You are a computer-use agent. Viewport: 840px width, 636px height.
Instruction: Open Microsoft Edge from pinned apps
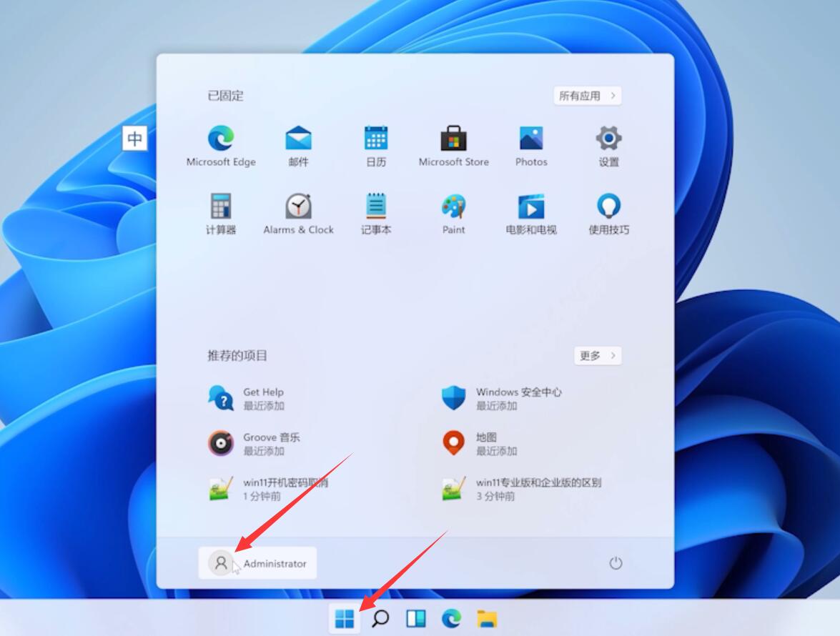(221, 146)
